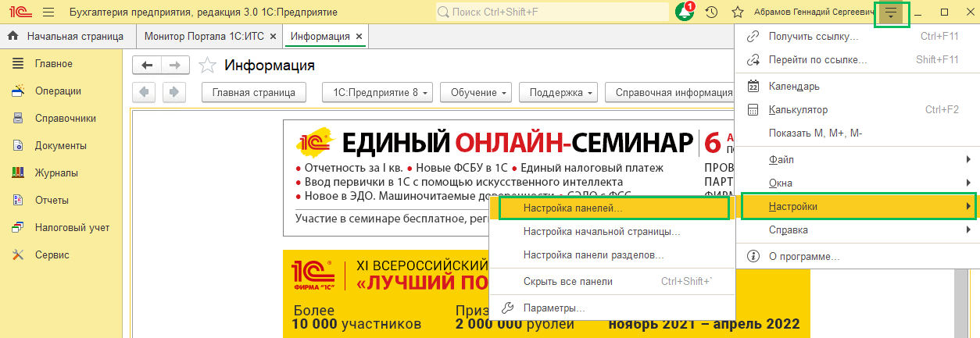This screenshot has width=980, height=338.
Task: Select Настройка начальной страницы menu item
Action: click(612, 233)
